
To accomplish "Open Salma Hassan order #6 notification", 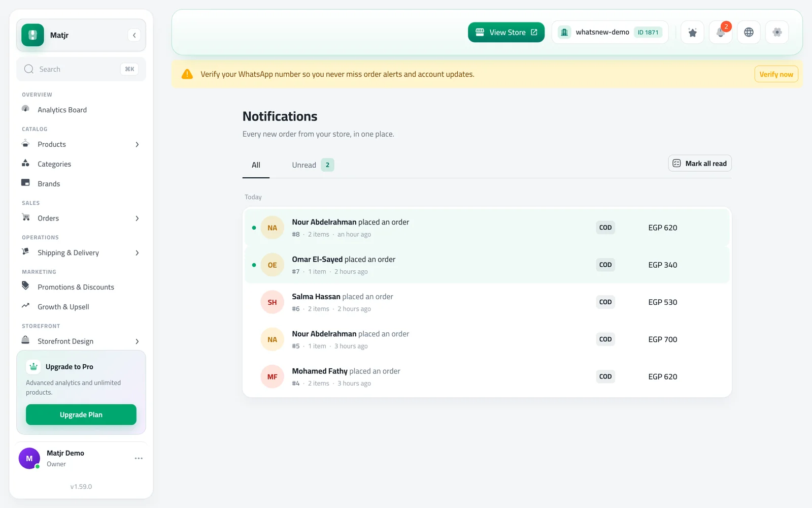I will coord(487,302).
